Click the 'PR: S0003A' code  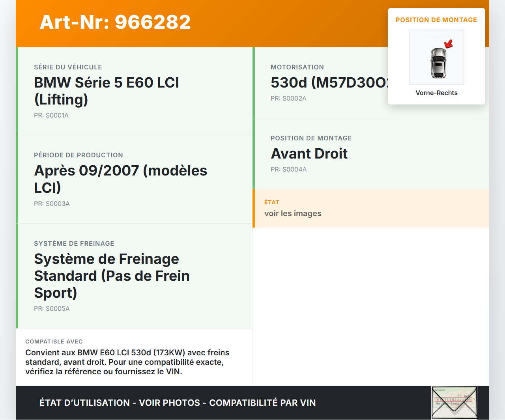[x=52, y=204]
